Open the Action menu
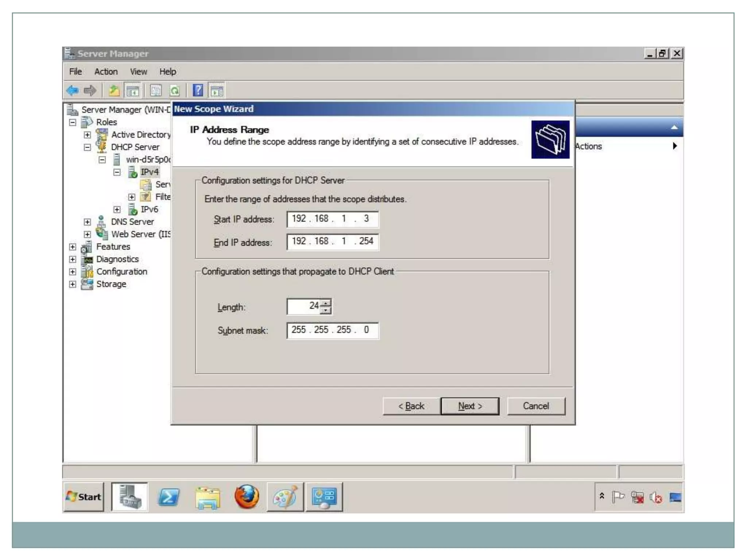This screenshot has height=560, width=747. pyautogui.click(x=106, y=71)
